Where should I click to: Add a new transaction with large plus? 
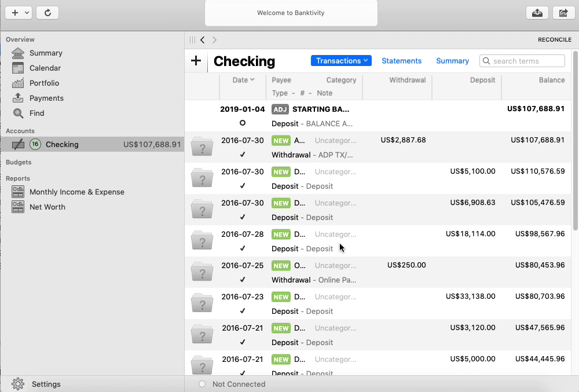pos(196,61)
